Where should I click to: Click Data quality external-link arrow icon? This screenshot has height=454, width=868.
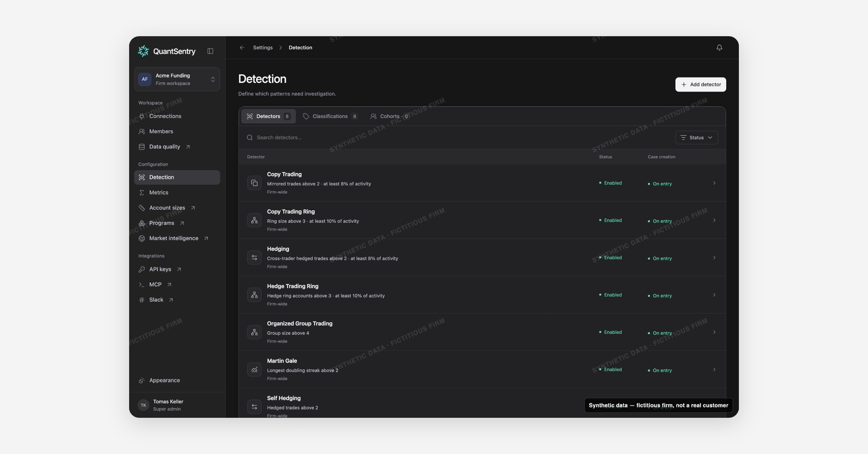(188, 147)
